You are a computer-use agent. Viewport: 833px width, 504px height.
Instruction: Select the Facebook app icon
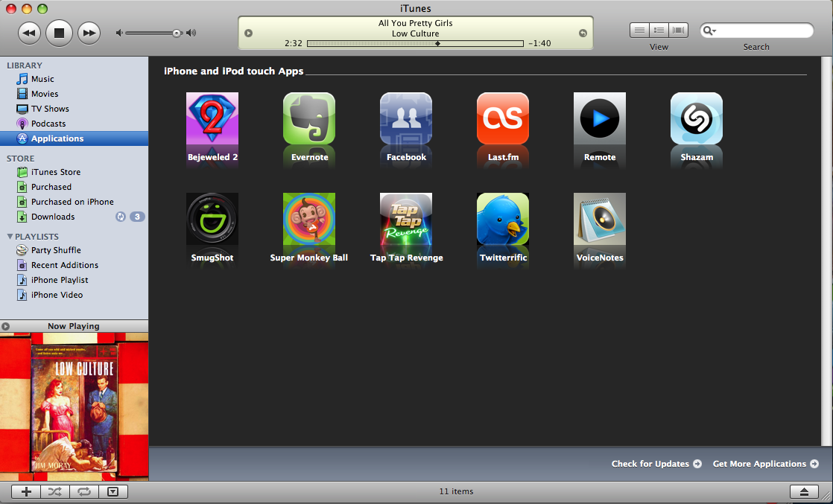click(x=406, y=118)
